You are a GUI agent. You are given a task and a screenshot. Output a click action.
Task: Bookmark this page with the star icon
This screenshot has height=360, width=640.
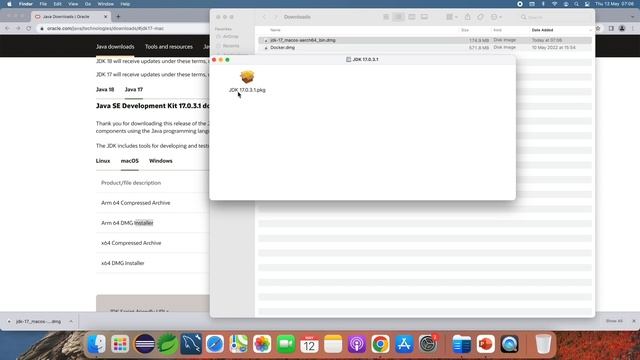[598, 28]
